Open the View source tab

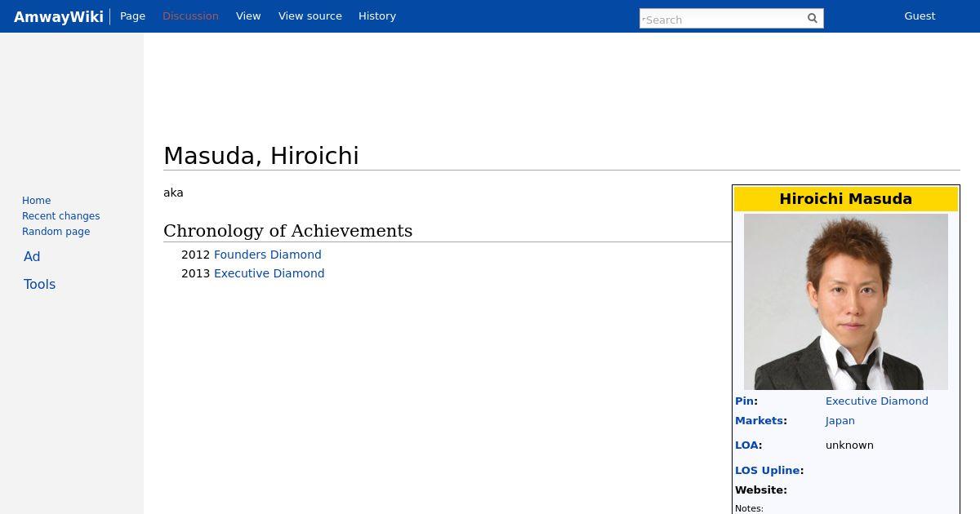pos(310,16)
